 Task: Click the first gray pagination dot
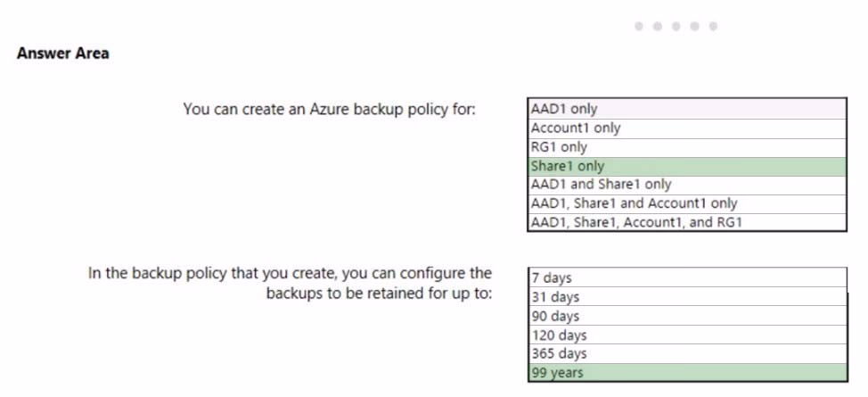(x=639, y=26)
